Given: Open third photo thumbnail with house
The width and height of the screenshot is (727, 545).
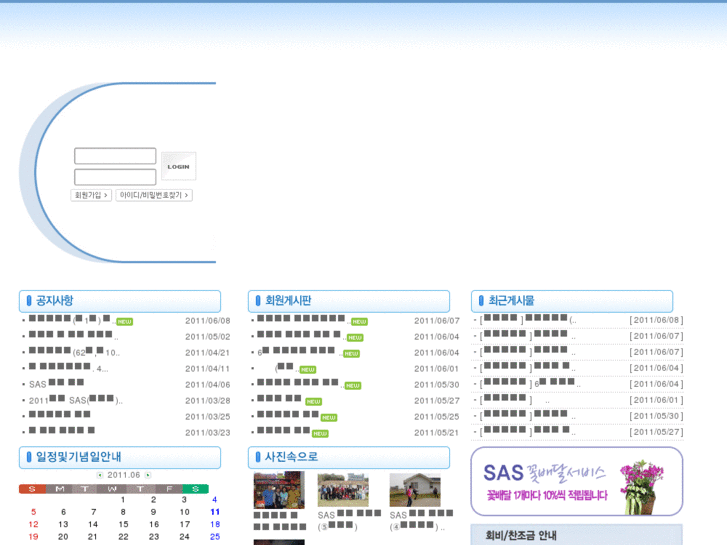Looking at the screenshot, I should 415,490.
